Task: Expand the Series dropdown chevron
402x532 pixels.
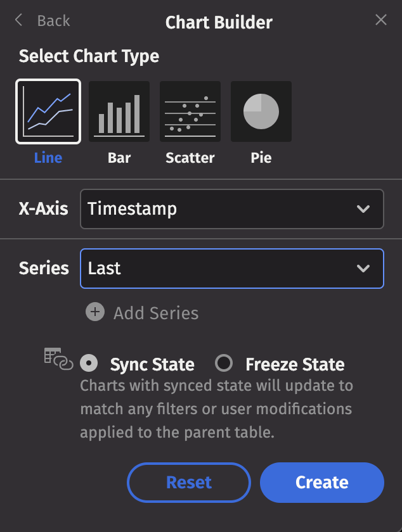Action: 363,269
